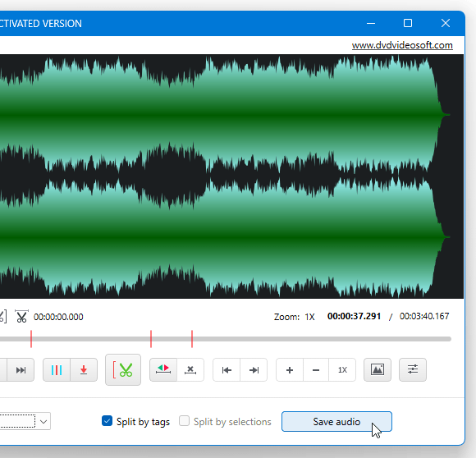This screenshot has width=476, height=458.
Task: Click inside the green waveform display
Action: click(231, 176)
